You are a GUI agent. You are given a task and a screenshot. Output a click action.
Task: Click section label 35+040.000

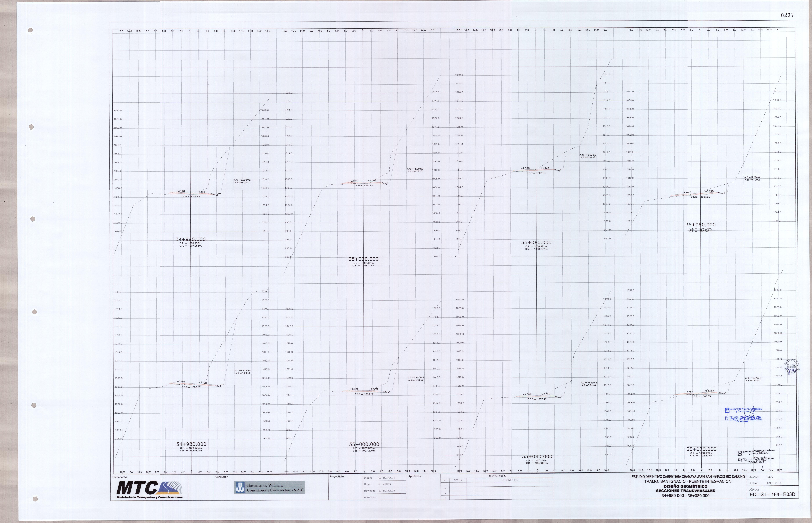point(537,457)
